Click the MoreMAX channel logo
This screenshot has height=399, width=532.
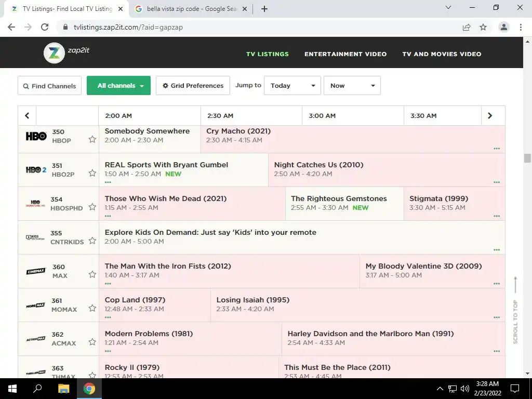[36, 305]
